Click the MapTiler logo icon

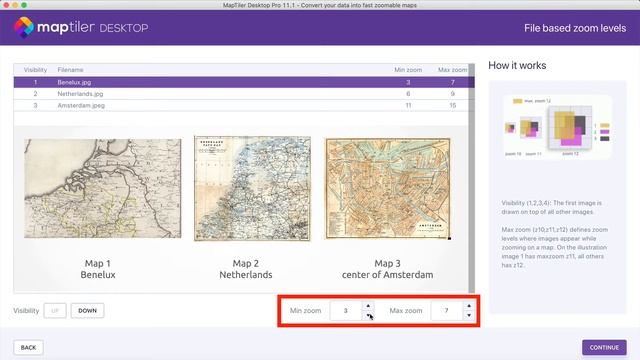pyautogui.click(x=24, y=27)
